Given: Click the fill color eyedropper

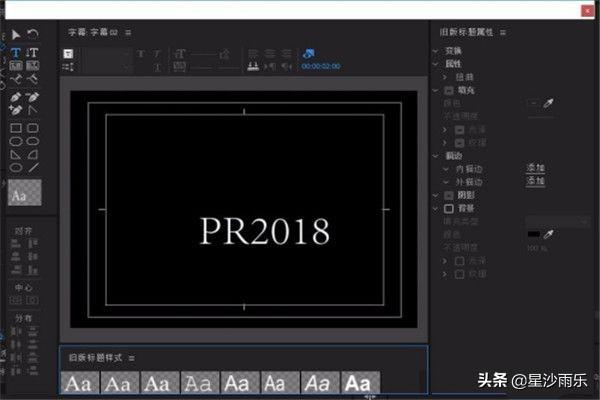Looking at the screenshot, I should (548, 103).
